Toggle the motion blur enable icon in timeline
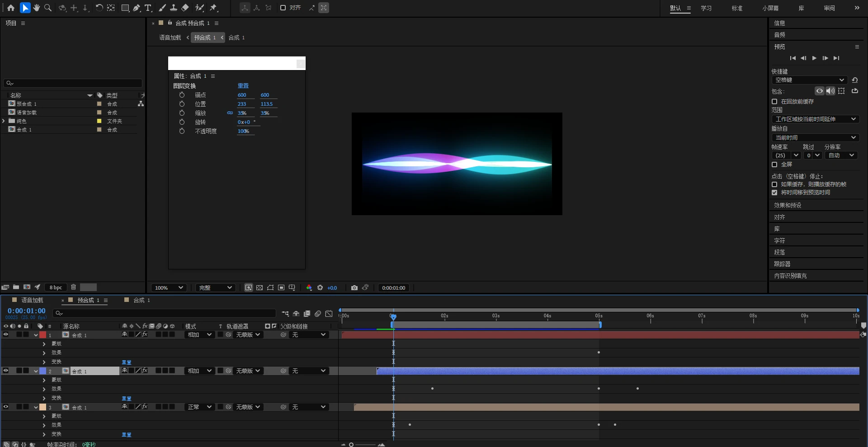Viewport: 868px width, 447px height. click(x=318, y=313)
